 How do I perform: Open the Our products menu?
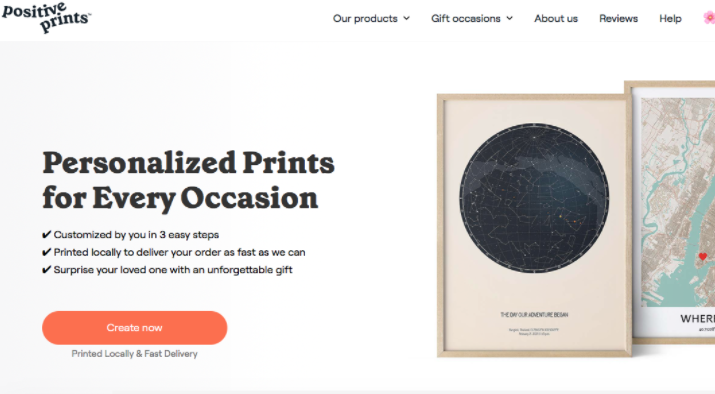click(371, 18)
